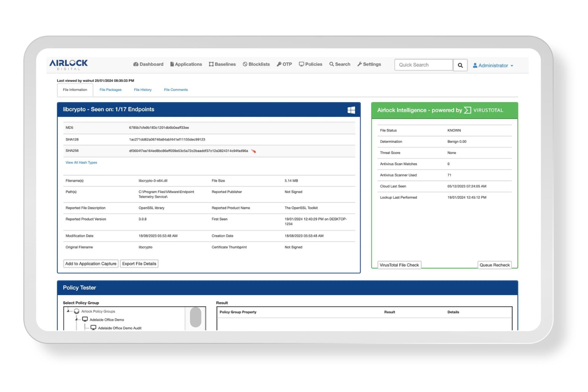
Task: Open the File History tab
Action: click(x=143, y=89)
